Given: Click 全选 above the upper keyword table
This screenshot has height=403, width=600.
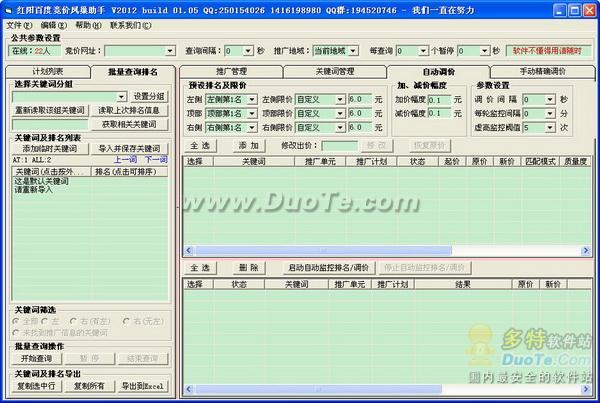Looking at the screenshot, I should tap(200, 146).
